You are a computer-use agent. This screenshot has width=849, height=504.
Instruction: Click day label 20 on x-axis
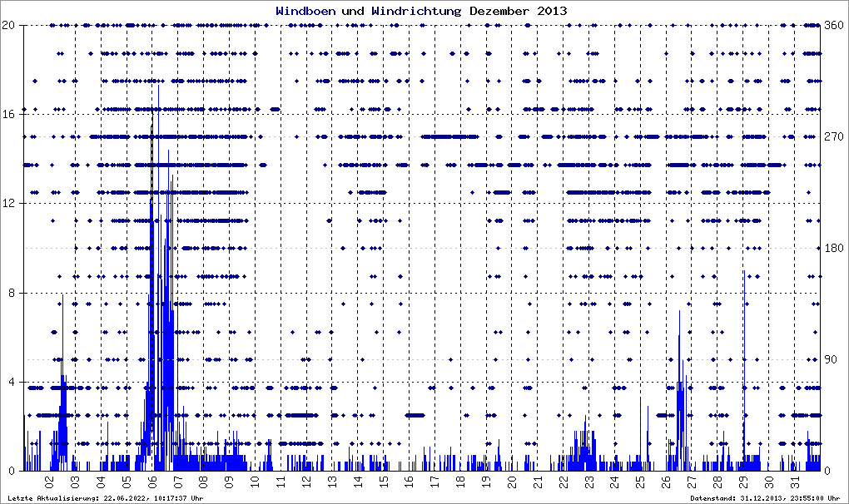tap(512, 482)
